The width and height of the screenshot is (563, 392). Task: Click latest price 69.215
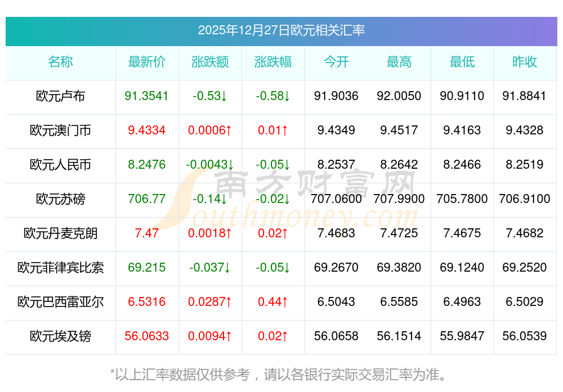[x=146, y=267]
